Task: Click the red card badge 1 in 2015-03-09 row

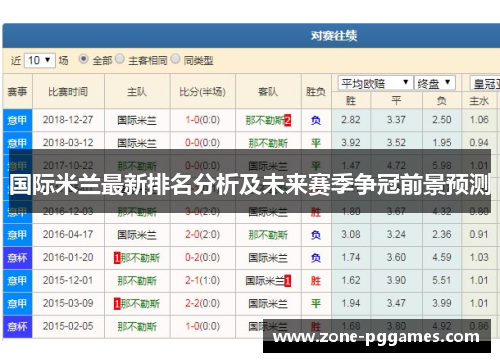Action: pos(117,304)
